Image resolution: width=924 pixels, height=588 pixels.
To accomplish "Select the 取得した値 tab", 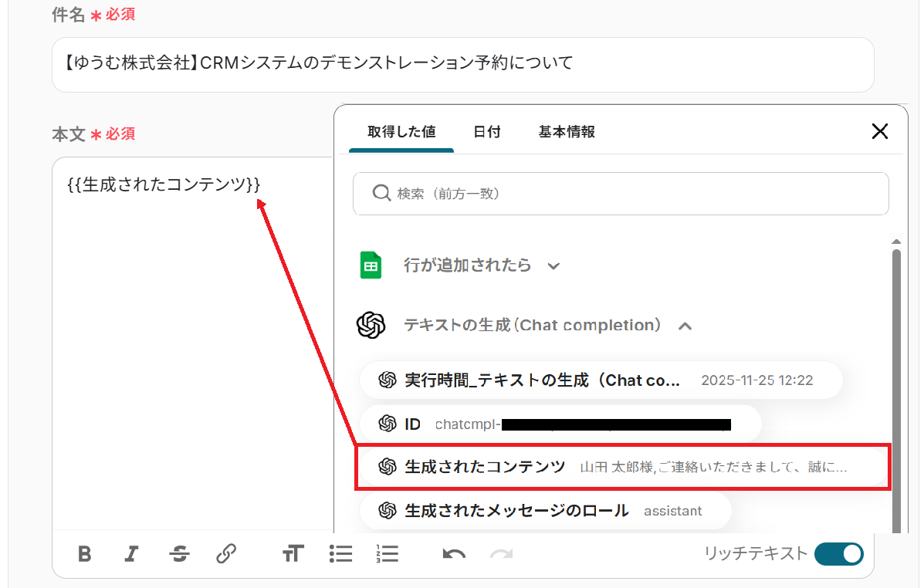I will click(401, 132).
